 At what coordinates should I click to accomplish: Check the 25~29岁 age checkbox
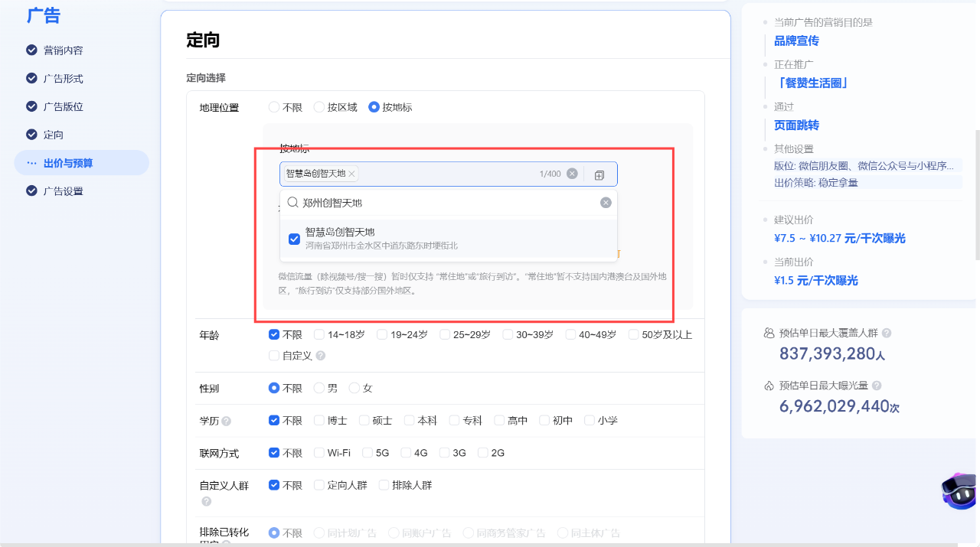click(445, 334)
